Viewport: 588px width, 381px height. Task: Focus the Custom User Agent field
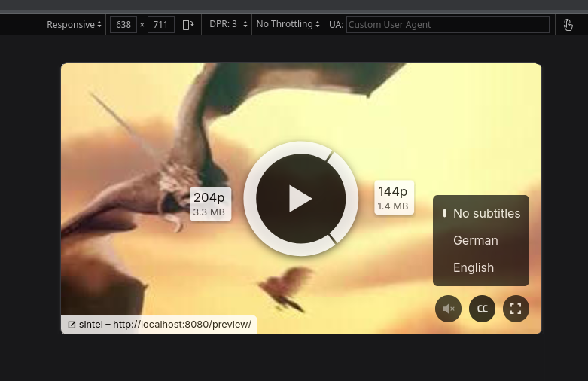coord(448,25)
